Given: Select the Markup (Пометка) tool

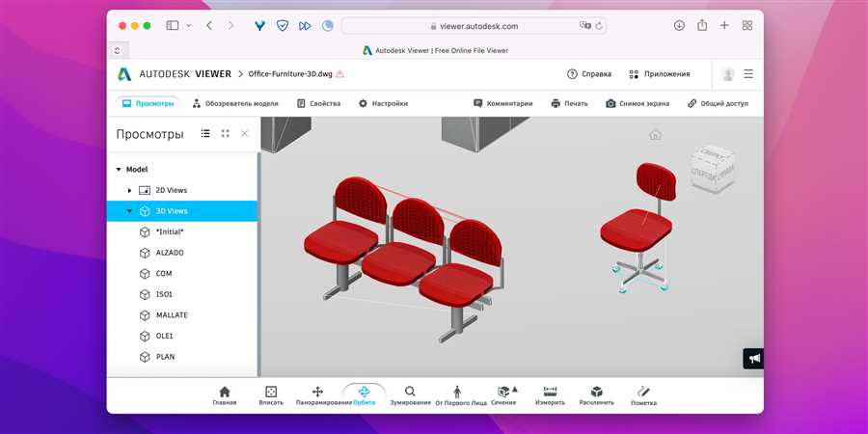Looking at the screenshot, I should (x=643, y=393).
